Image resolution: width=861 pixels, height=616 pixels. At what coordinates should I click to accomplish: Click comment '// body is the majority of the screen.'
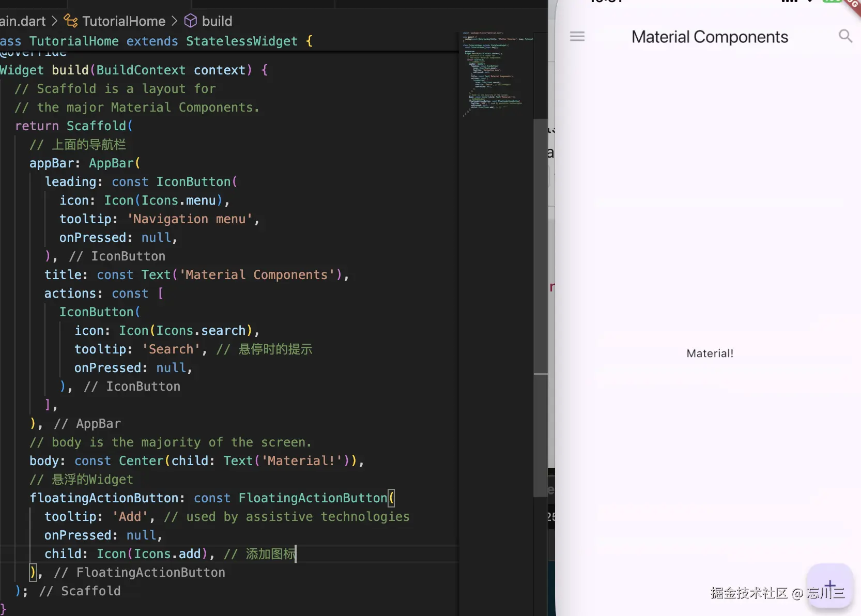(x=171, y=442)
